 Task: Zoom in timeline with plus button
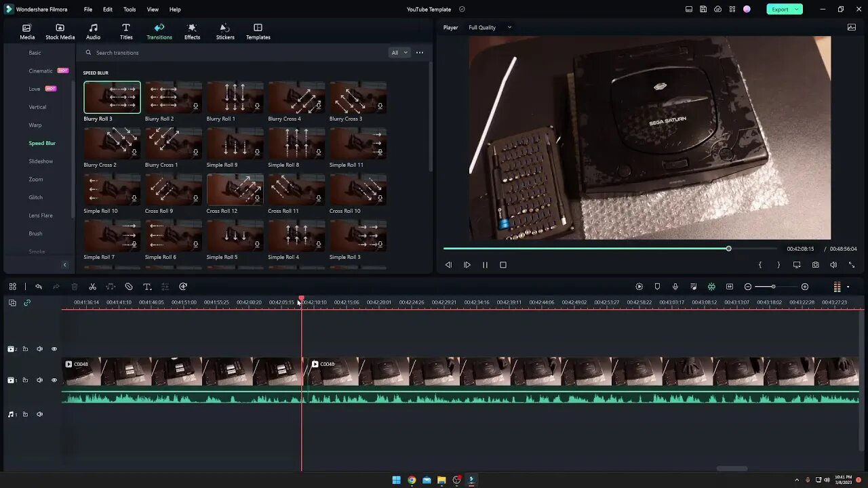coord(805,287)
